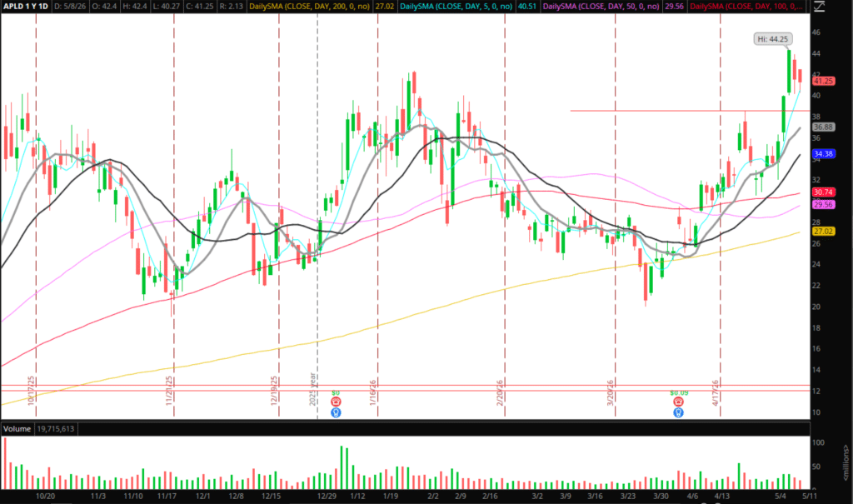The image size is (853, 504).
Task: Click the chart scale settings icon top right
Action: point(820,7)
